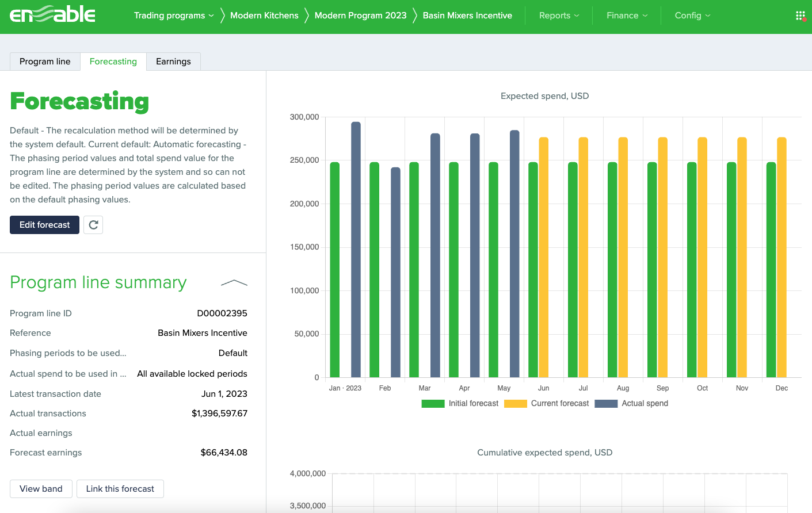The image size is (812, 513).
Task: Switch to the Earnings tab
Action: pyautogui.click(x=173, y=62)
